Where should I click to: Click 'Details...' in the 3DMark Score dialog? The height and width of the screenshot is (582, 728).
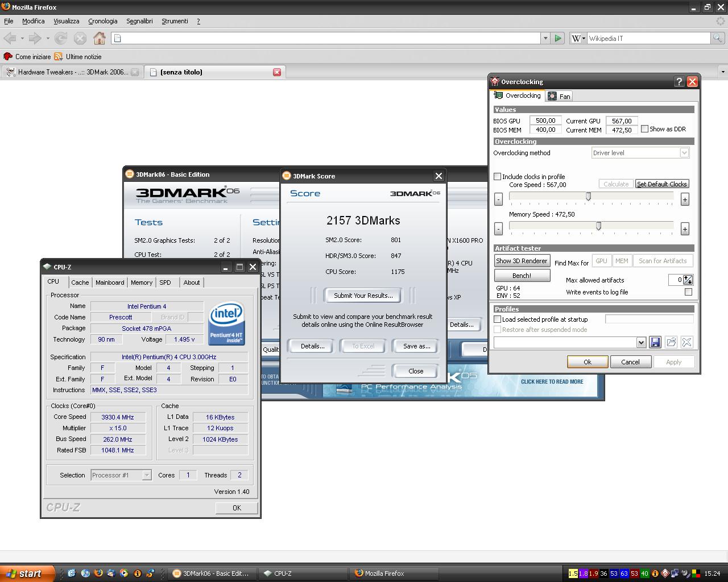click(x=312, y=346)
